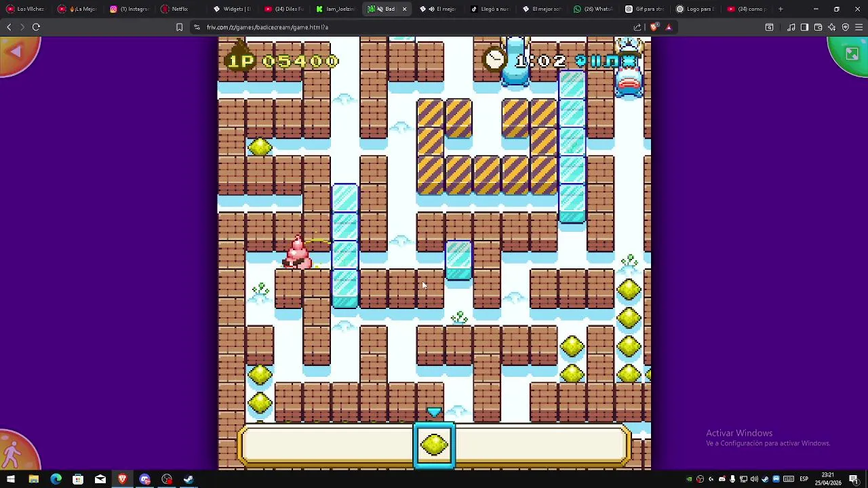Open the clock showing 23:21

click(827, 479)
